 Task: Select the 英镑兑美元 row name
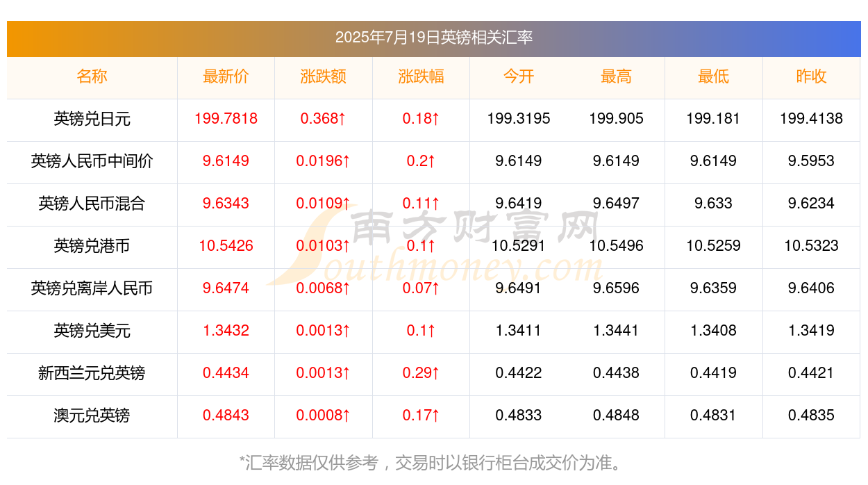pos(92,331)
